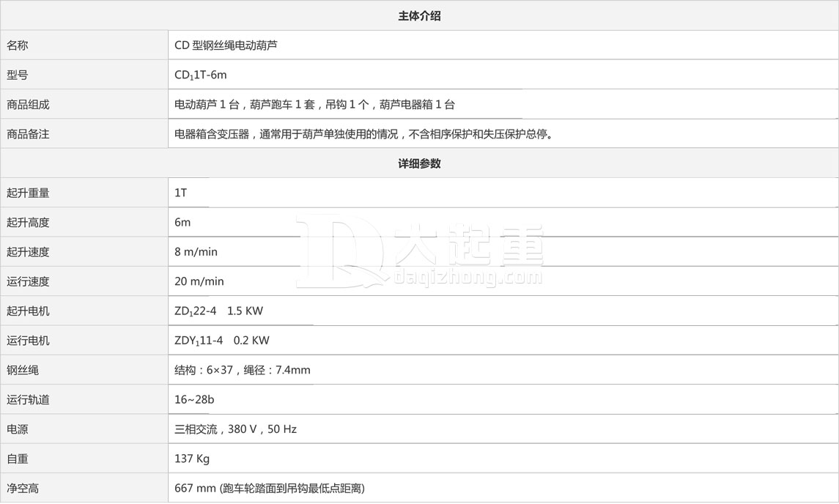Image resolution: width=839 pixels, height=504 pixels.
Task: Select the 详细参数 section header
Action: tap(419, 163)
